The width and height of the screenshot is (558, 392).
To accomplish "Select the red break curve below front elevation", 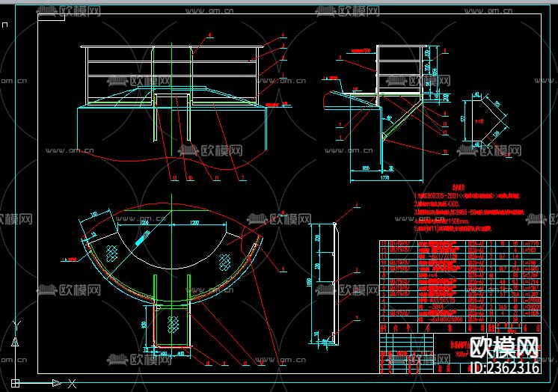I will (173, 159).
